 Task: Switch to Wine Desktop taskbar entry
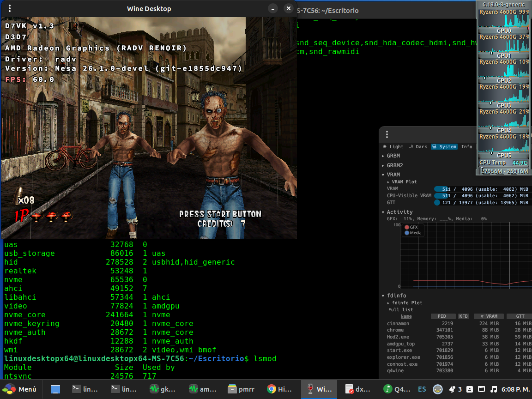pyautogui.click(x=319, y=389)
